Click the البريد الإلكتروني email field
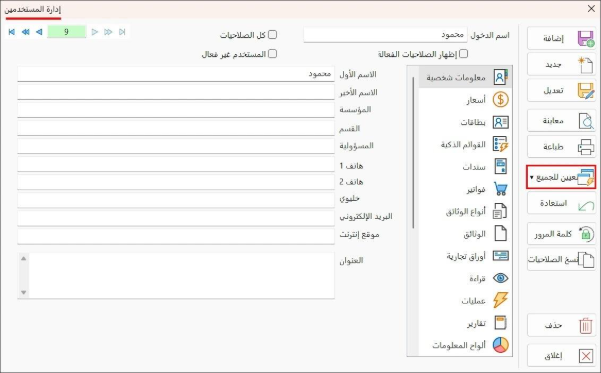601x373 pixels. [x=176, y=218]
